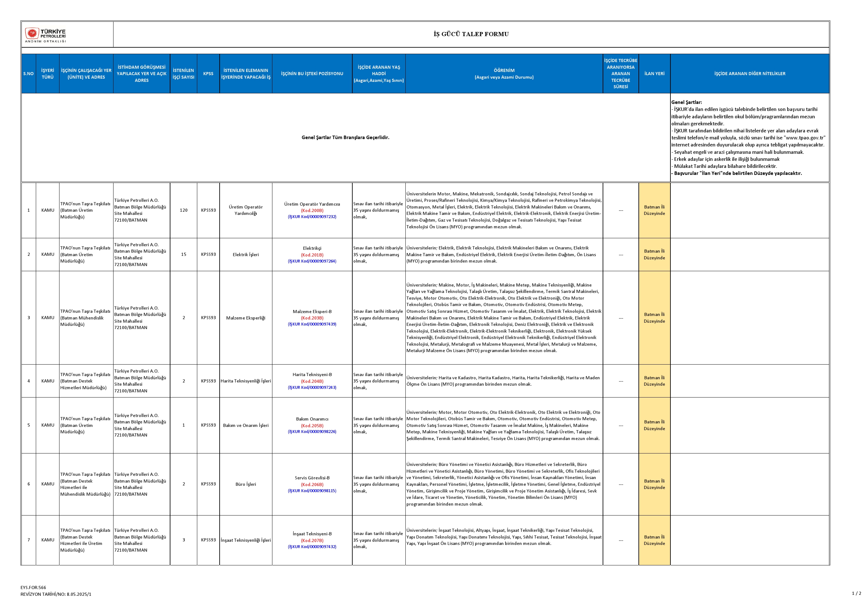Open İŞKUR Kod/00009097432 link
Viewport: 868px width, 614px height.
[x=312, y=547]
